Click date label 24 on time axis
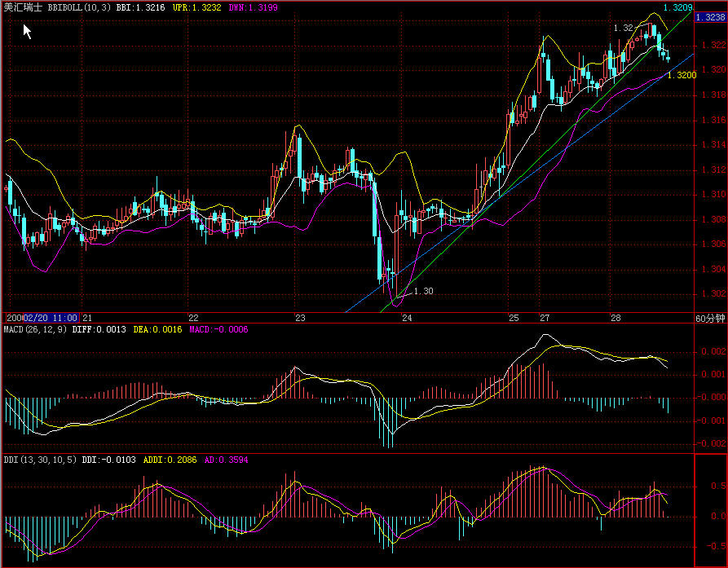The width and height of the screenshot is (728, 568). [407, 318]
